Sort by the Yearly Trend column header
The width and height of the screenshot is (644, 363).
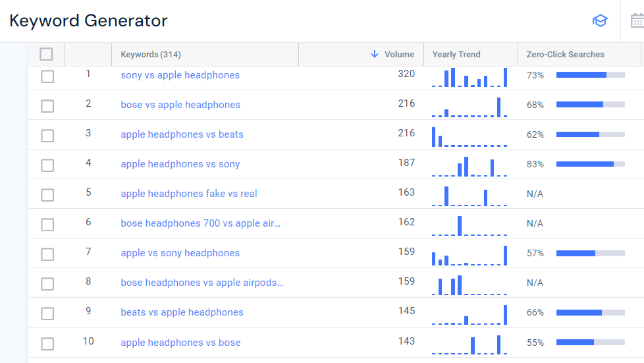pos(456,54)
